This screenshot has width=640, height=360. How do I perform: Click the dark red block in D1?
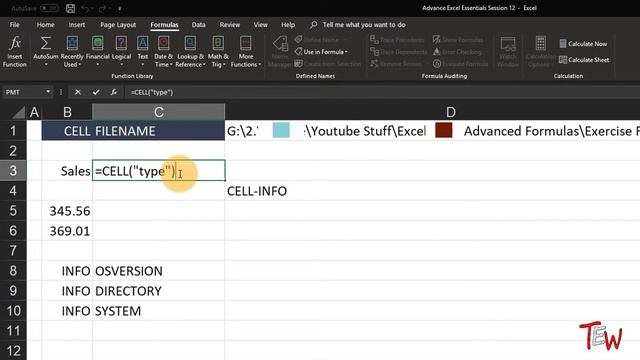[444, 130]
